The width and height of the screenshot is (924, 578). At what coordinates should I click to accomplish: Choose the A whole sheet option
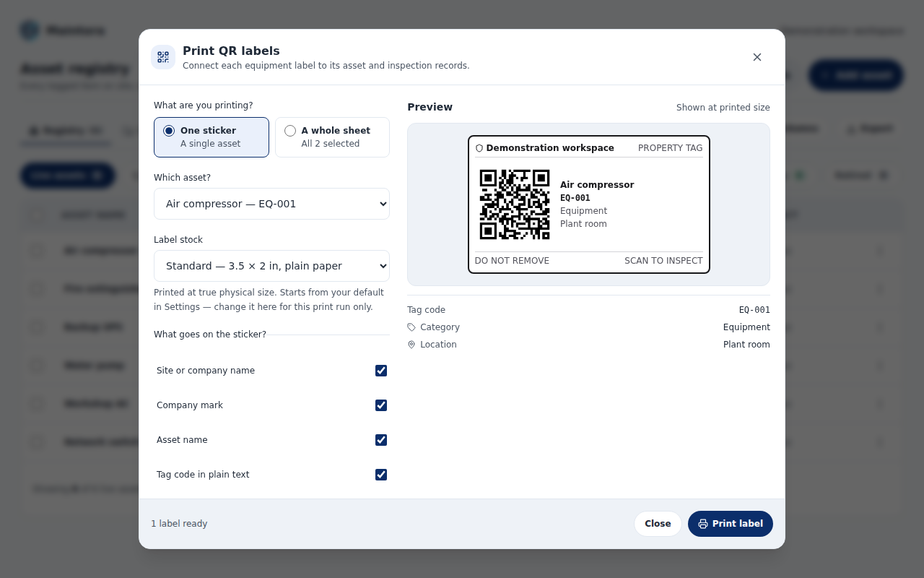click(x=332, y=137)
